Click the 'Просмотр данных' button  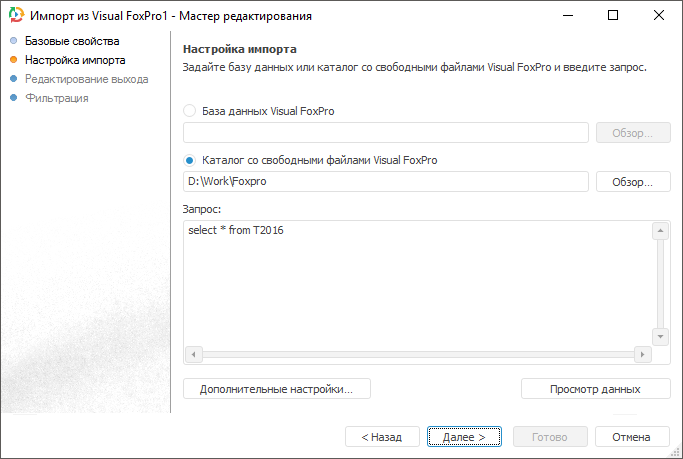pyautogui.click(x=595, y=389)
